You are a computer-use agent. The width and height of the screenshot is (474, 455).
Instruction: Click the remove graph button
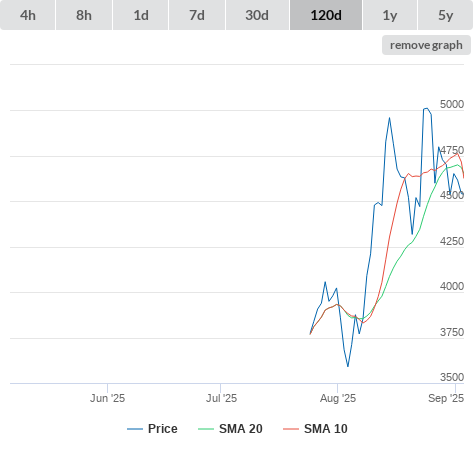426,45
